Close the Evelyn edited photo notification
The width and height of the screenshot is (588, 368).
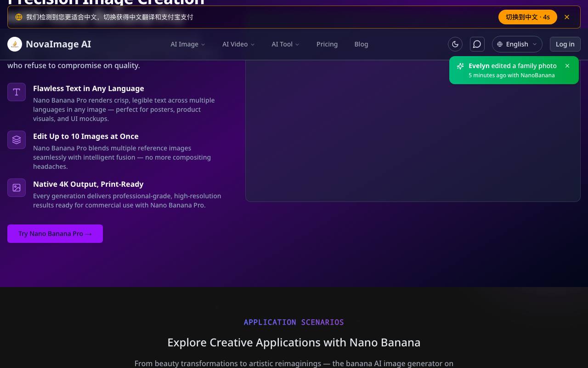[567, 66]
